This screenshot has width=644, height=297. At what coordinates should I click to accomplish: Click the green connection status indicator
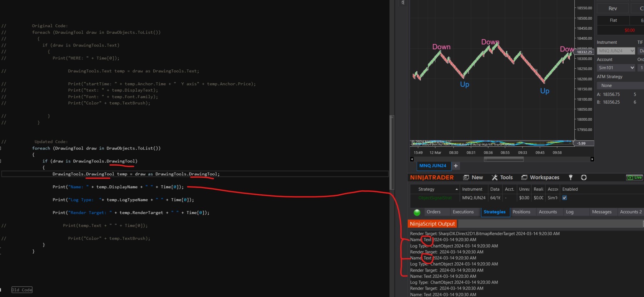click(417, 212)
